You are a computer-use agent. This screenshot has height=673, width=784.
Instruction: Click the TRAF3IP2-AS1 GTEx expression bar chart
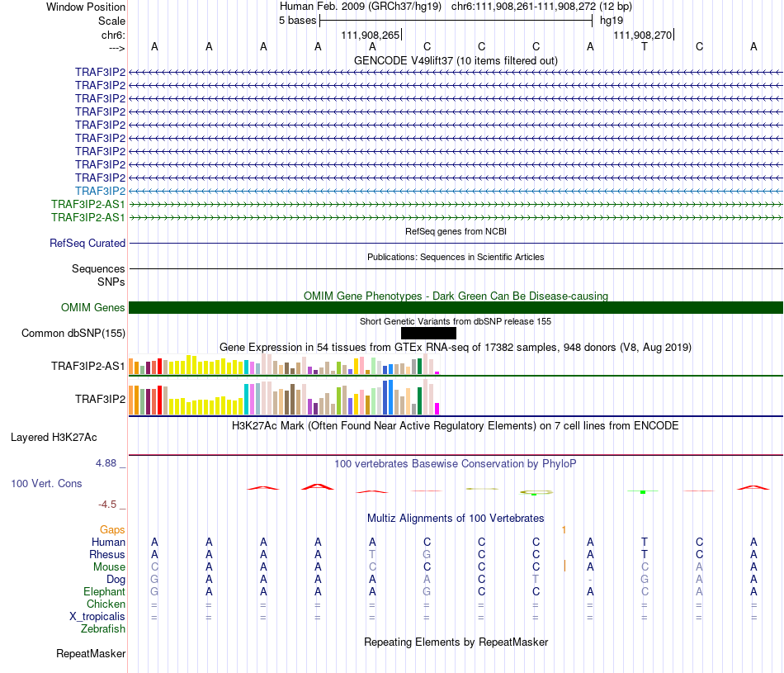click(x=284, y=364)
